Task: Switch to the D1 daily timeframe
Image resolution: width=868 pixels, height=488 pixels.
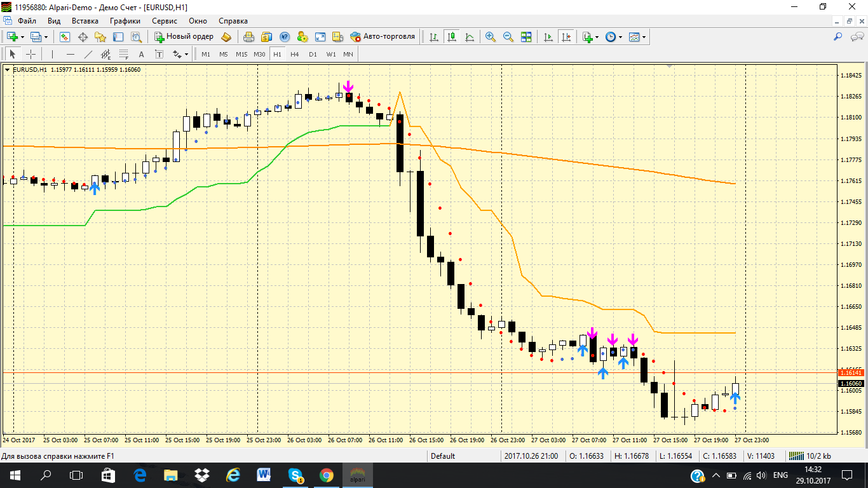Action: [313, 54]
